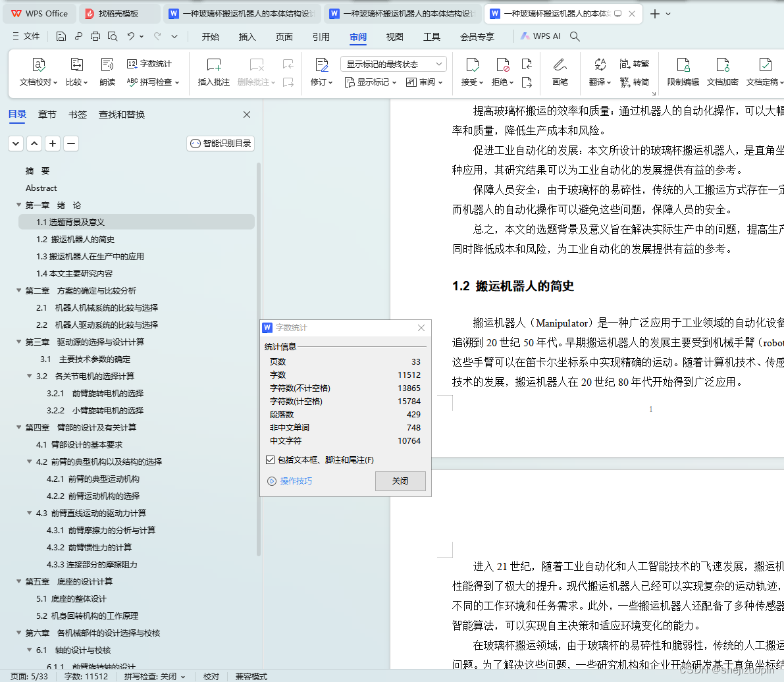
Task: Open the 翻译 translate tool
Action: pos(600,72)
